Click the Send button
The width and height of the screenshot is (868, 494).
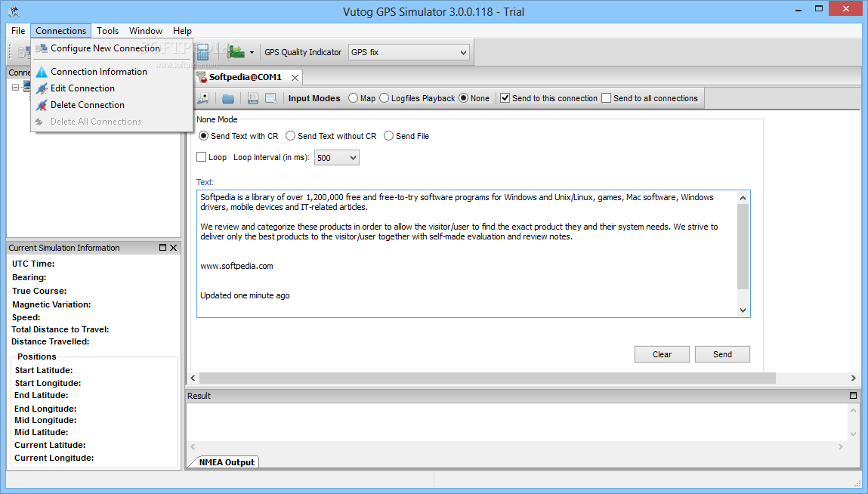point(722,354)
